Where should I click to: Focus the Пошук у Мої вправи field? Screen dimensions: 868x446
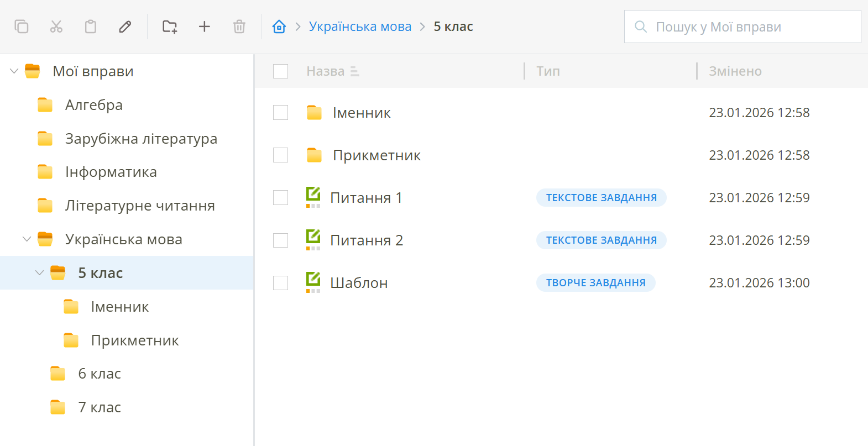742,27
